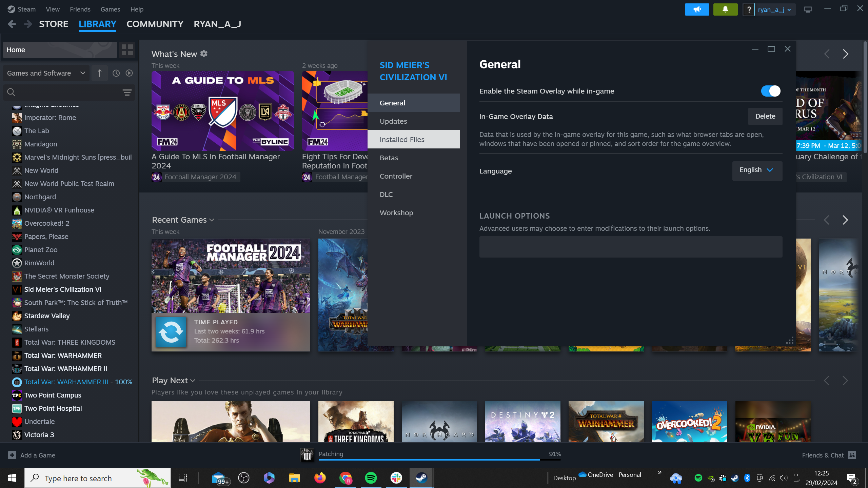Select Controller in properties sidebar
868x488 pixels.
click(x=414, y=176)
